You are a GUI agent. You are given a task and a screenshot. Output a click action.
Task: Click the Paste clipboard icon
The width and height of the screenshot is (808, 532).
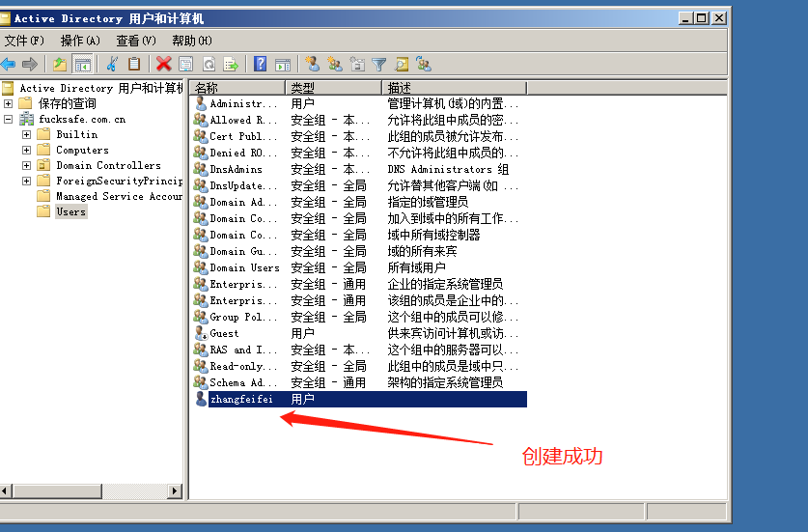tap(134, 64)
